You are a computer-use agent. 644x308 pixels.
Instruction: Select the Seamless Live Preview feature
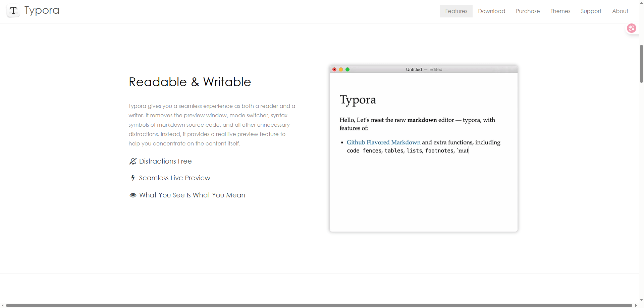click(175, 178)
